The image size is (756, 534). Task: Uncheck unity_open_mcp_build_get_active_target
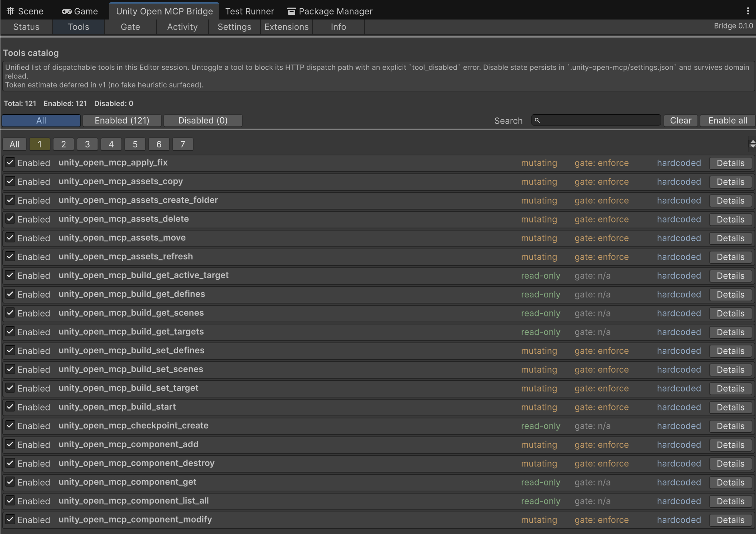[x=10, y=275]
